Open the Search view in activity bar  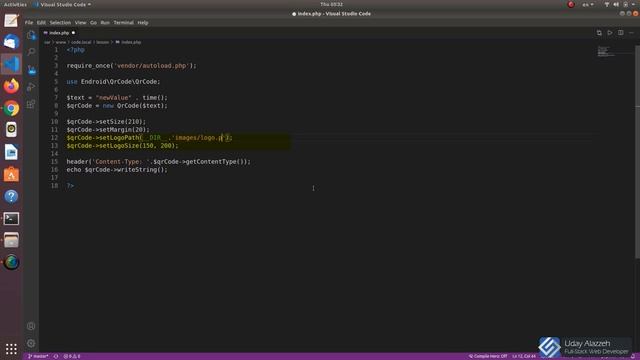pos(31,52)
